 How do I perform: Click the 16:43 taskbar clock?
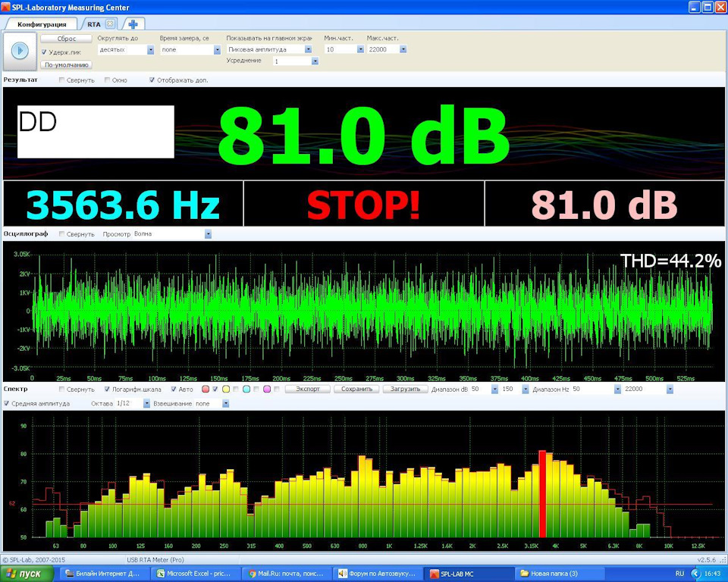pos(713,574)
